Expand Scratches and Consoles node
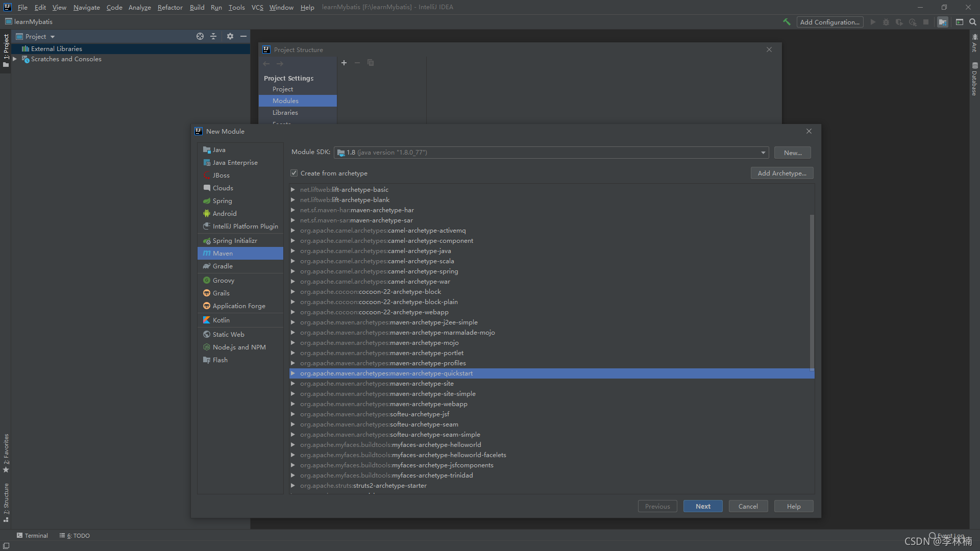The height and width of the screenshot is (551, 980). pyautogui.click(x=15, y=59)
